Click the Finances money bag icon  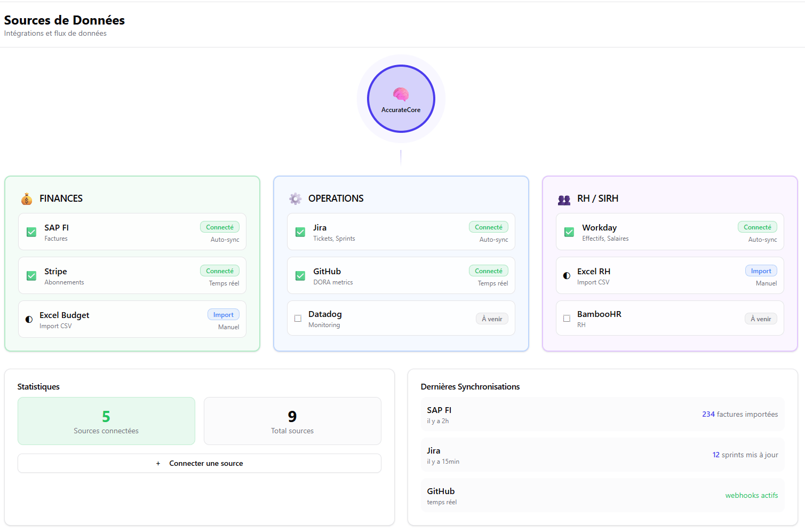[27, 199]
